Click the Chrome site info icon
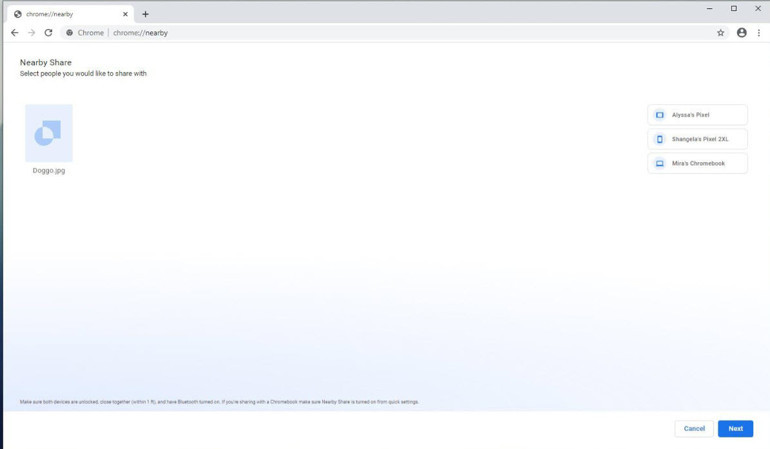The width and height of the screenshot is (770, 449). (x=70, y=33)
